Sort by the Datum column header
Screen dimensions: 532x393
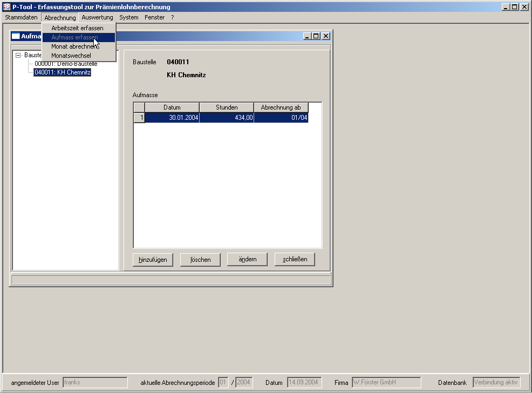pos(172,107)
